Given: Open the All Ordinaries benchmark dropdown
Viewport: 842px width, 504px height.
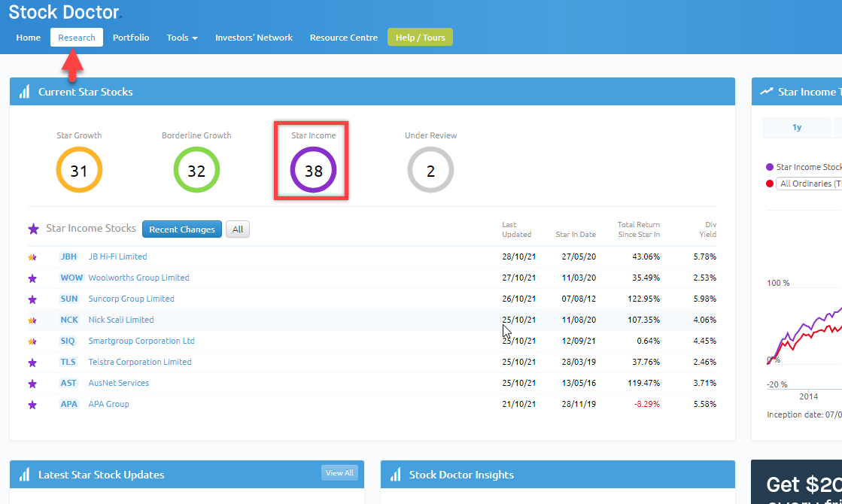Looking at the screenshot, I should click(809, 184).
